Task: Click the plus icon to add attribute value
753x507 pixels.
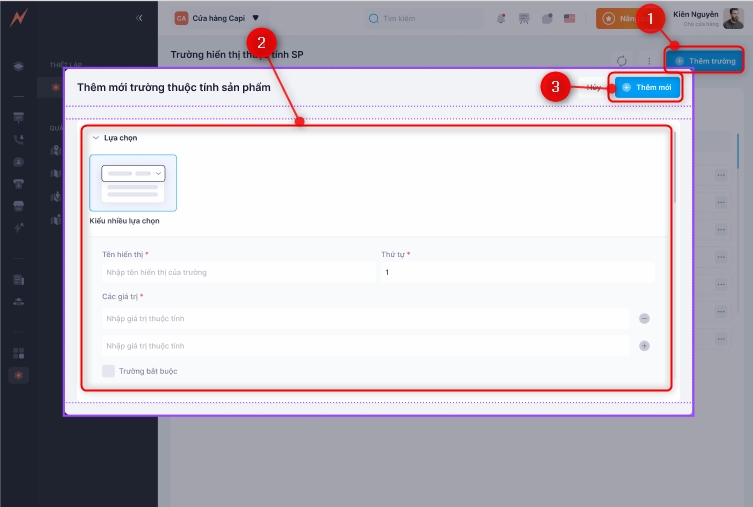Action: 644,346
